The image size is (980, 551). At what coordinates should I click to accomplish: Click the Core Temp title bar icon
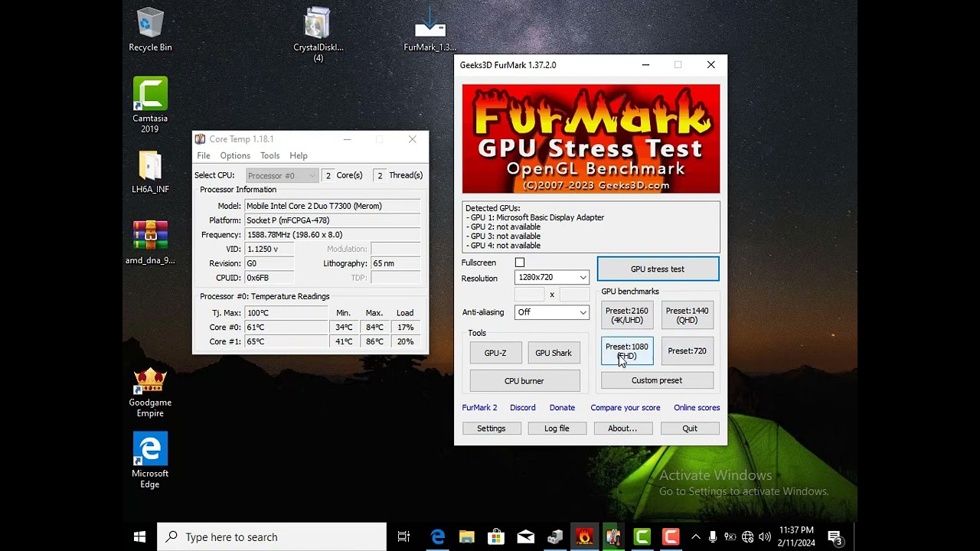(200, 139)
